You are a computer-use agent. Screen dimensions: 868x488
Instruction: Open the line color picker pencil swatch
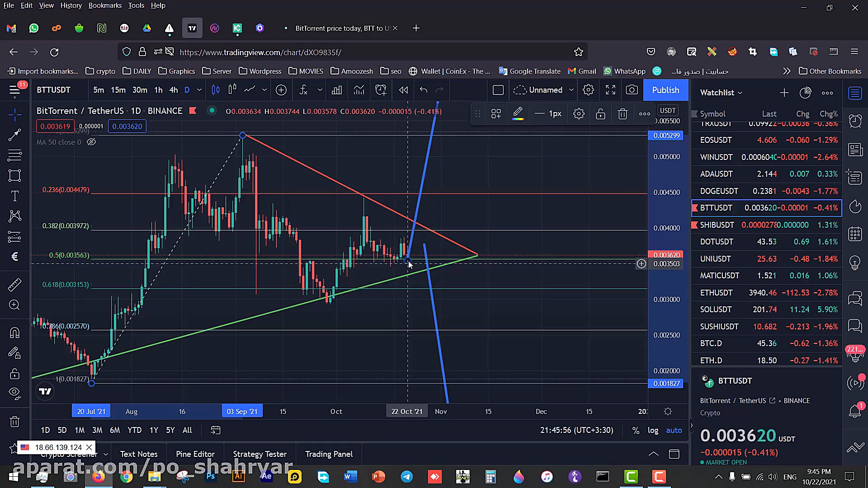(518, 114)
